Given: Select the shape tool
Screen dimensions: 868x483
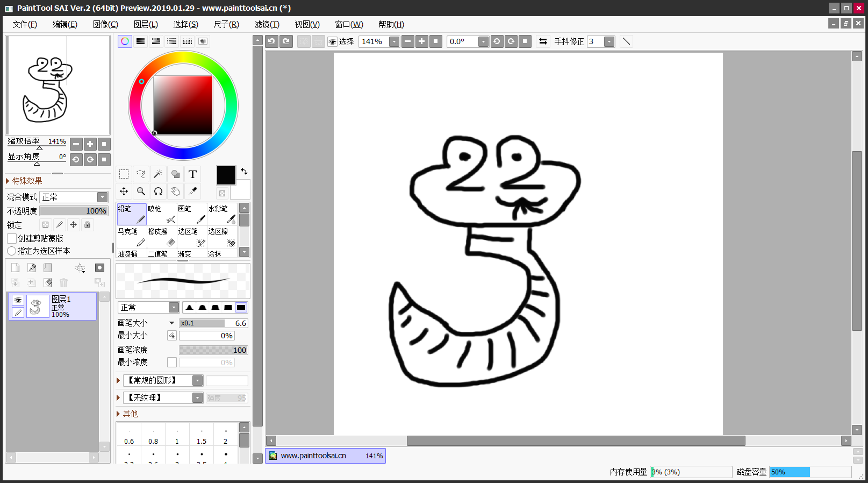Looking at the screenshot, I should (175, 174).
